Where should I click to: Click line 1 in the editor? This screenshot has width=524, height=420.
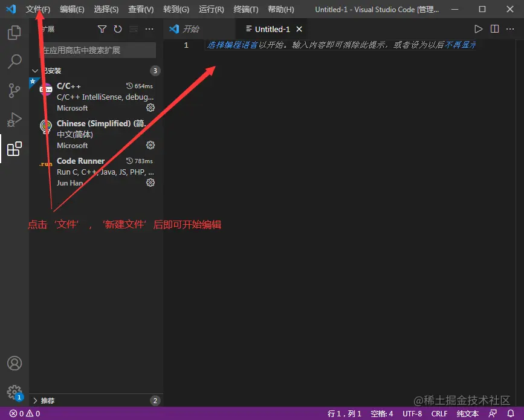[x=341, y=45]
